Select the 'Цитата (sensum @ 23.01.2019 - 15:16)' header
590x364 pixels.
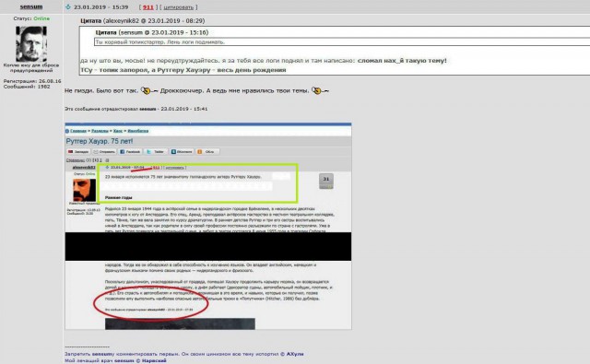pos(152,32)
